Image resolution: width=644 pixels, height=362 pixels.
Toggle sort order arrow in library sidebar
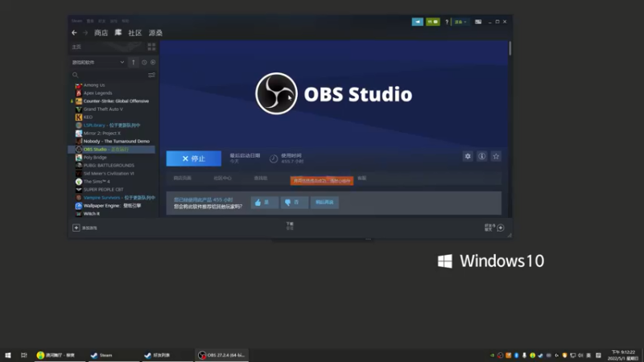[x=133, y=63]
